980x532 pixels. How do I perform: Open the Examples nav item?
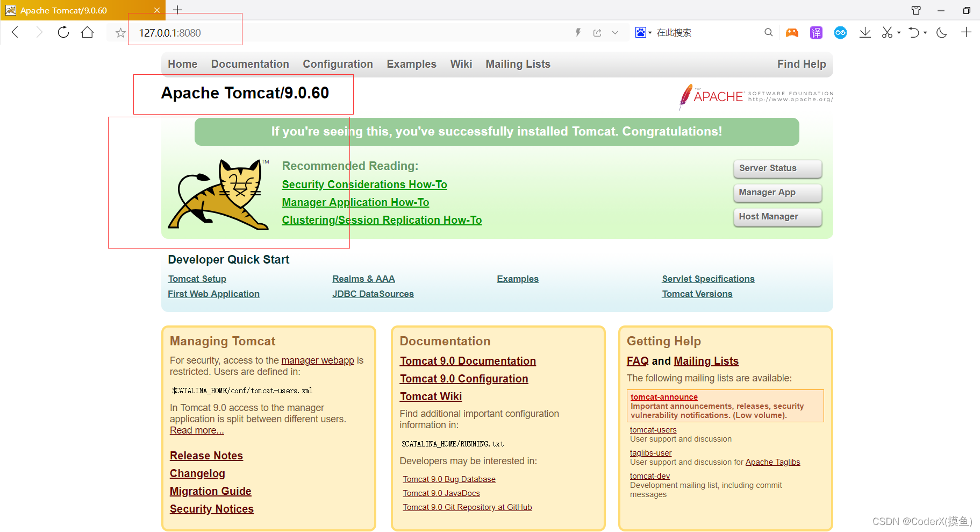pyautogui.click(x=412, y=64)
